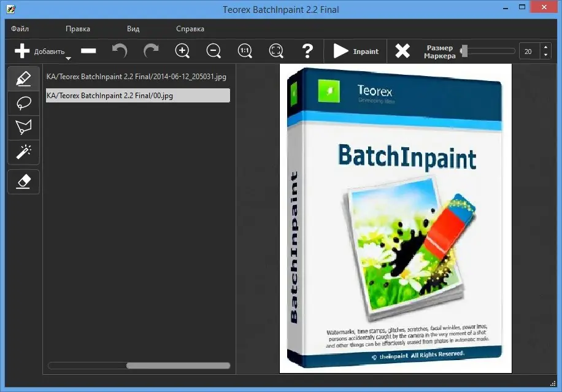Remove selected file with minus icon
Screen dimensions: 562x392
click(x=88, y=51)
